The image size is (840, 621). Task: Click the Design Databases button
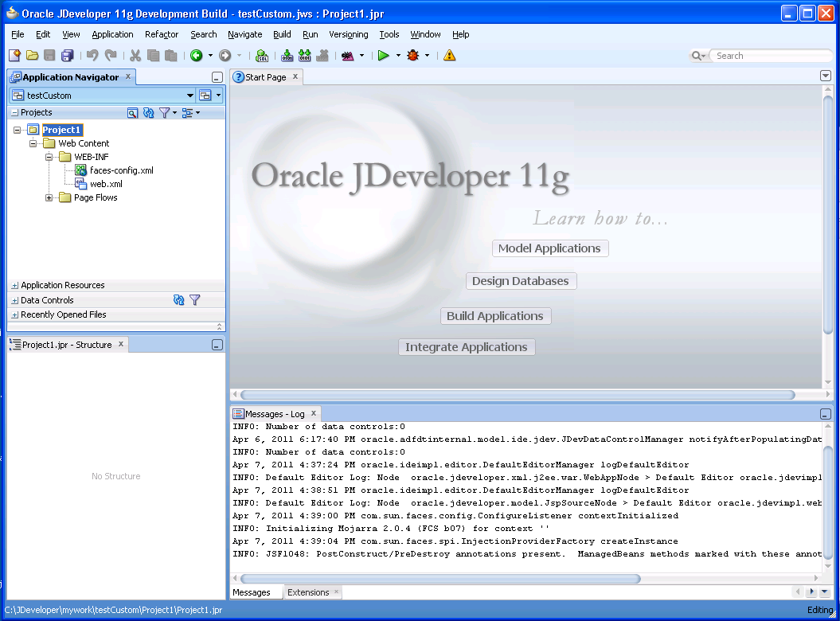pyautogui.click(x=520, y=281)
